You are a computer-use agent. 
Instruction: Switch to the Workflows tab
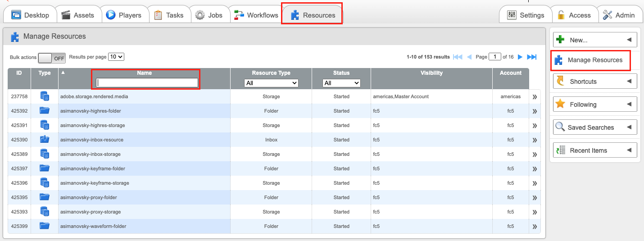coord(256,15)
